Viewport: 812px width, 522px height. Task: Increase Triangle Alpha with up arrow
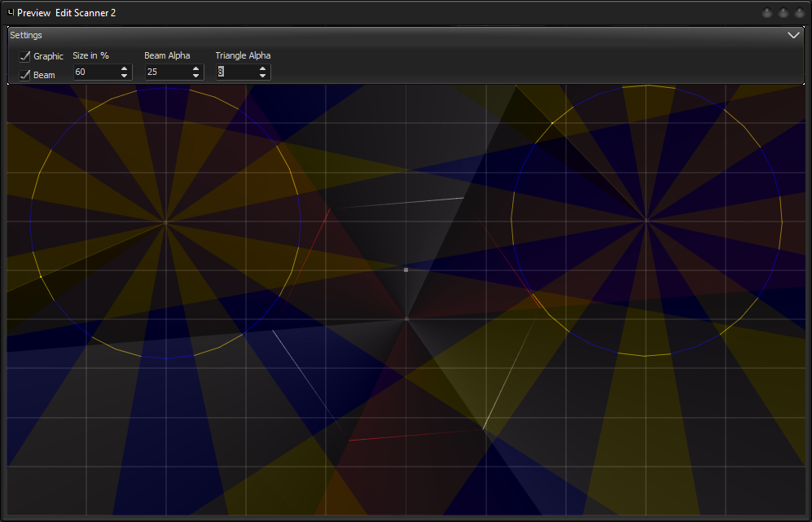click(x=262, y=68)
